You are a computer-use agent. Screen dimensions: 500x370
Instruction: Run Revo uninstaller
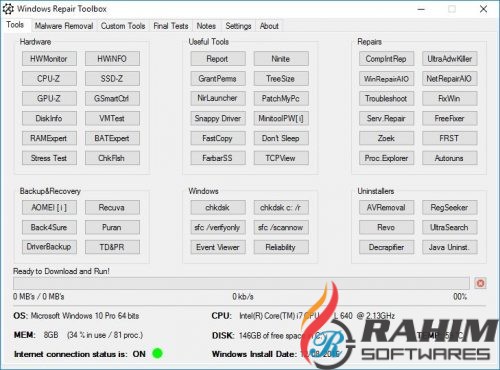(x=386, y=227)
